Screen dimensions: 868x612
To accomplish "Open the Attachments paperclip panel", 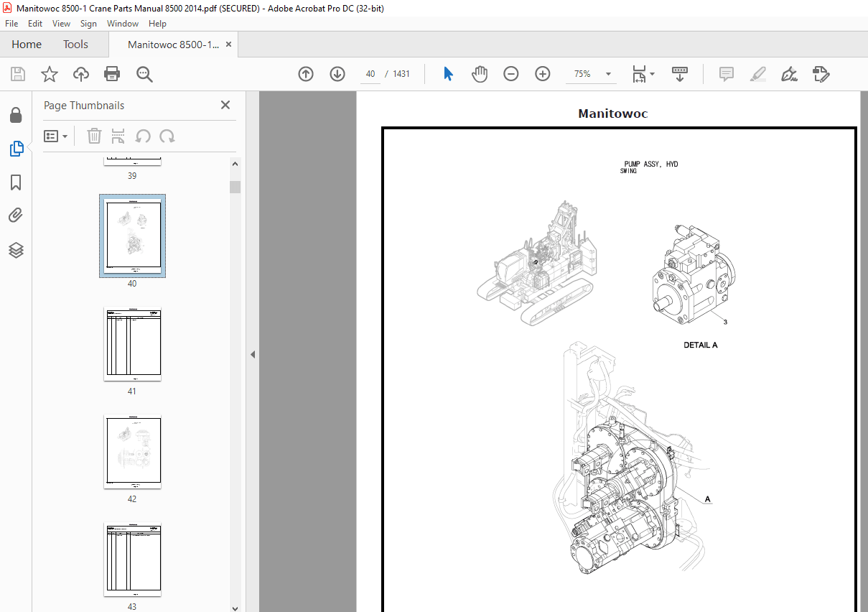I will tap(16, 215).
